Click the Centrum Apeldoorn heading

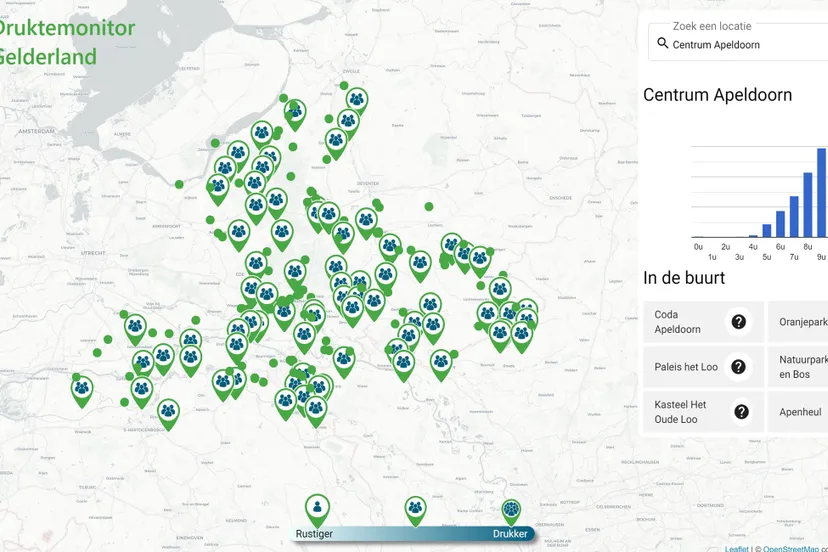[x=717, y=95]
